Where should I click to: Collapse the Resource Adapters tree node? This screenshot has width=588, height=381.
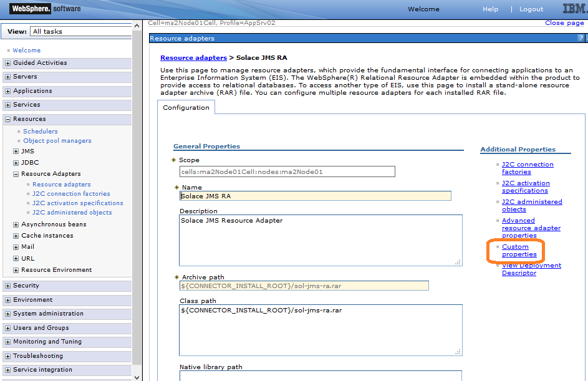[x=16, y=174]
